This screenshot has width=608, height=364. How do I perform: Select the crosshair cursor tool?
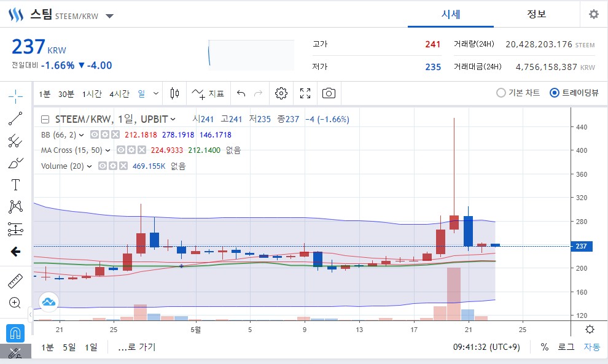(x=15, y=96)
